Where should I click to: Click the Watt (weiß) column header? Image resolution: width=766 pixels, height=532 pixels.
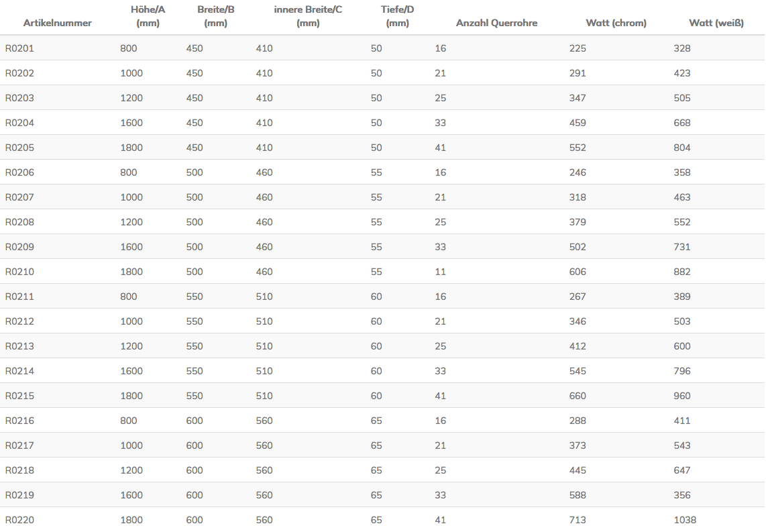point(716,23)
